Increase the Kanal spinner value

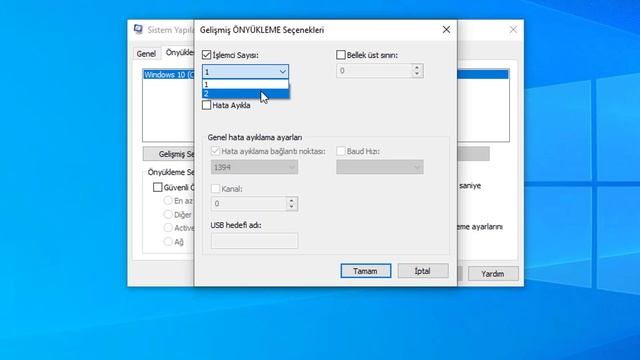pyautogui.click(x=291, y=200)
